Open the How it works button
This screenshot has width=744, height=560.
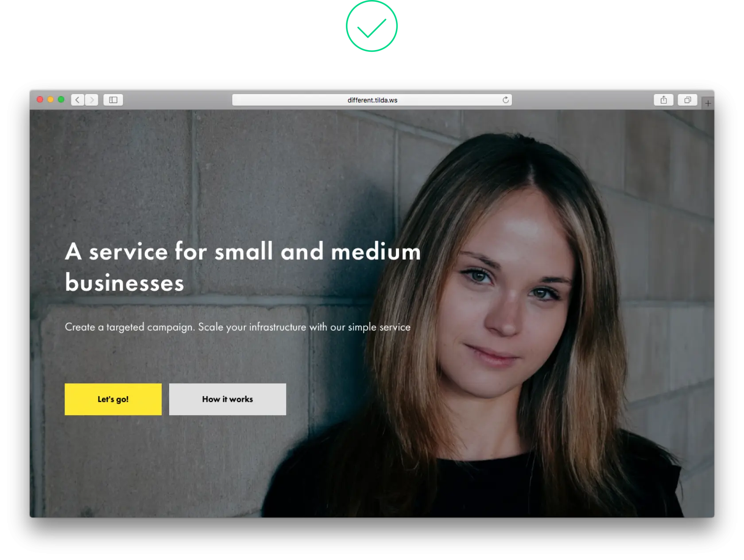(x=228, y=399)
